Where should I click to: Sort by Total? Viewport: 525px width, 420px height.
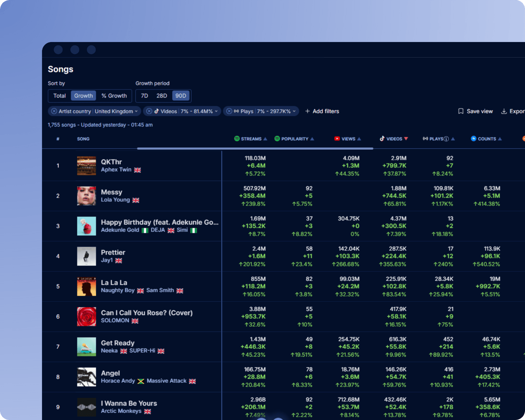[x=59, y=96]
